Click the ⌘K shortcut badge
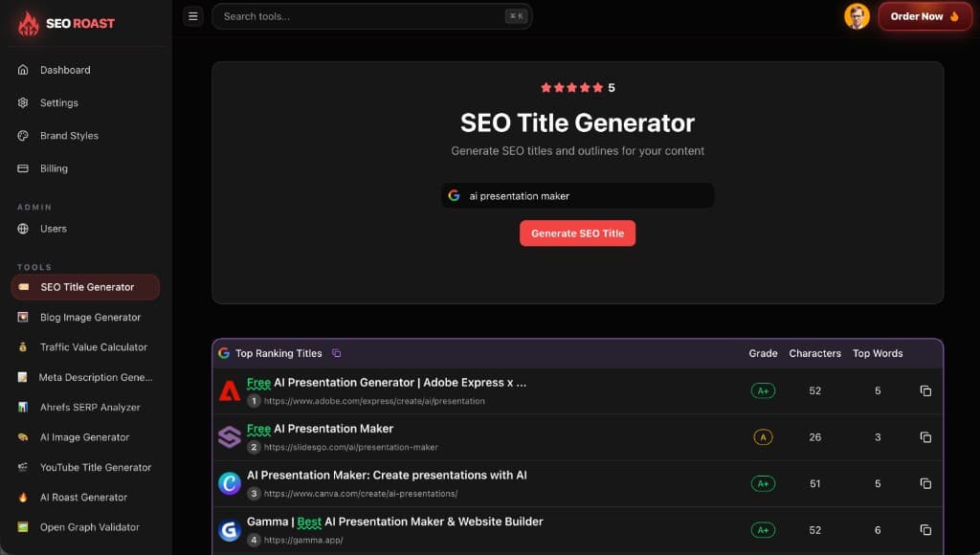 point(516,16)
